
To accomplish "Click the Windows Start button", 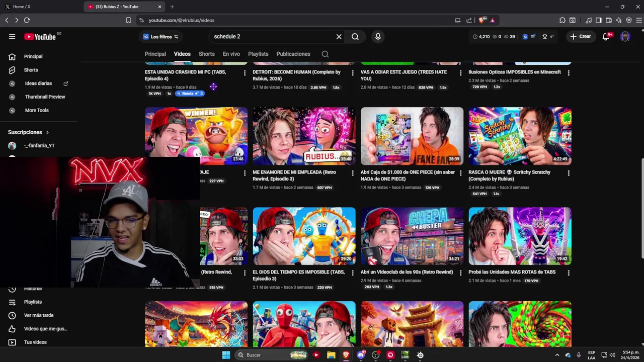I will (226, 355).
